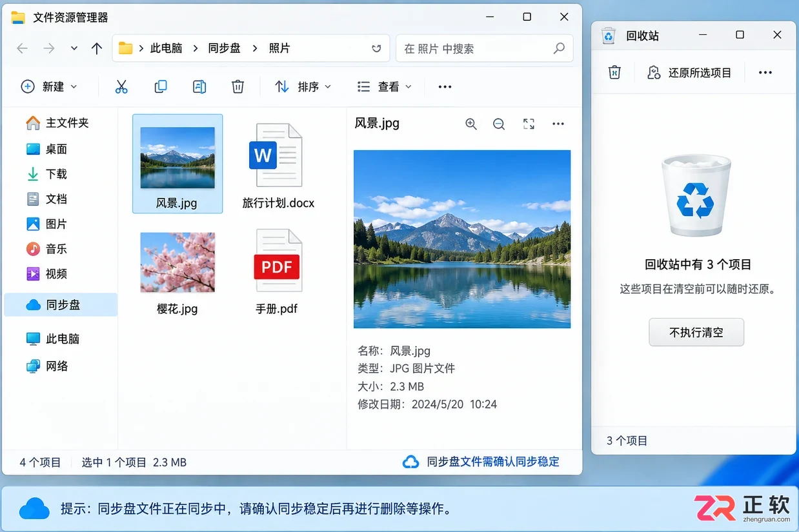
Task: Open 文档 in the sidebar
Action: coord(61,199)
